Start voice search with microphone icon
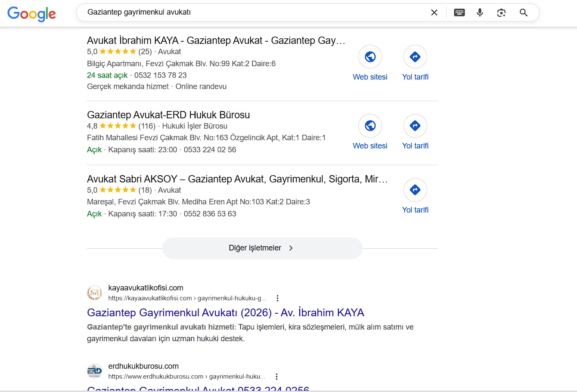The height and width of the screenshot is (392, 577). click(480, 12)
